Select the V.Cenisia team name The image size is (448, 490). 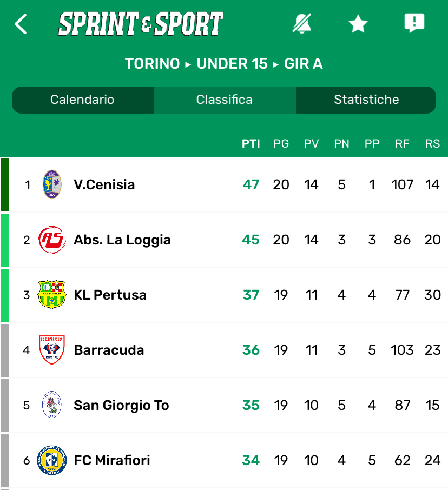[104, 184]
